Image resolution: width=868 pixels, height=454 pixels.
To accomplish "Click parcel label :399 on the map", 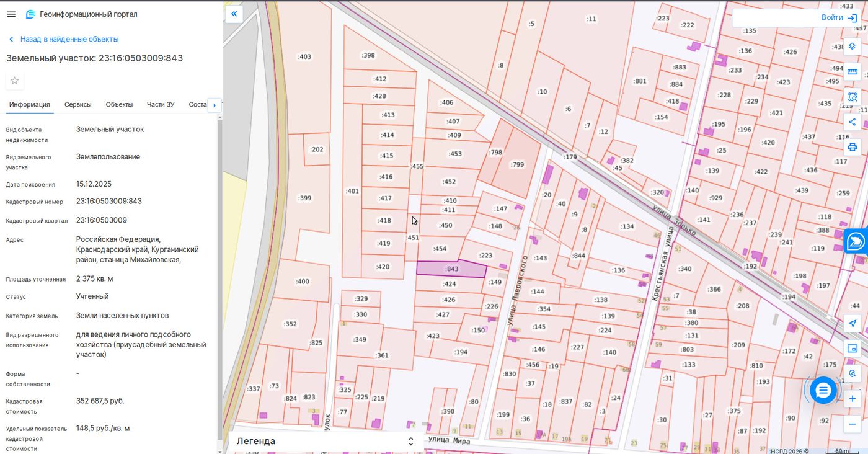I will [304, 198].
